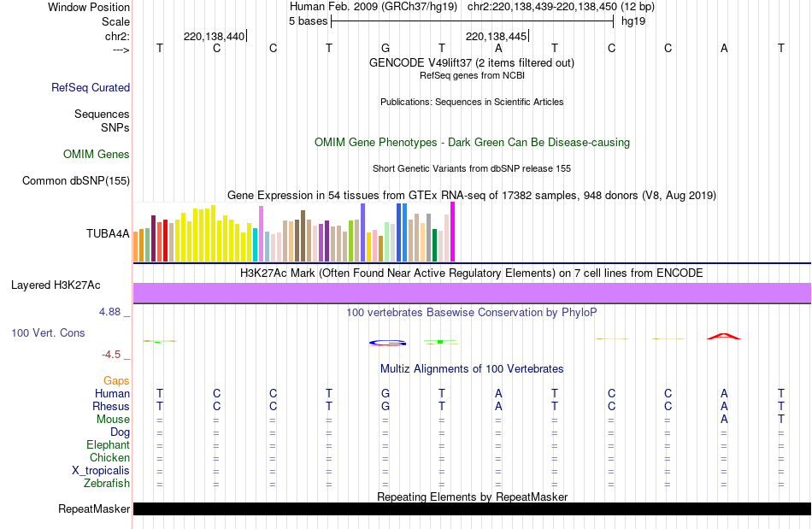Click the TUBA4A GTEx track label

point(108,233)
